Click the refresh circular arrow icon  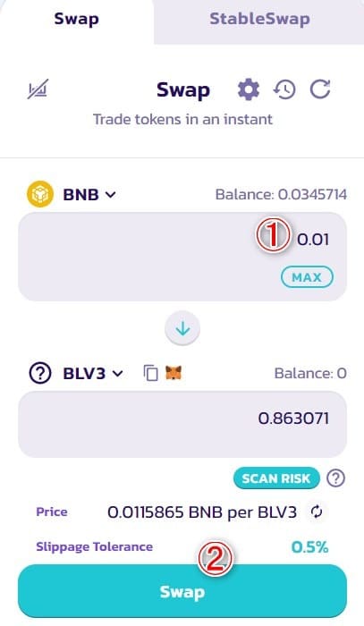click(320, 89)
